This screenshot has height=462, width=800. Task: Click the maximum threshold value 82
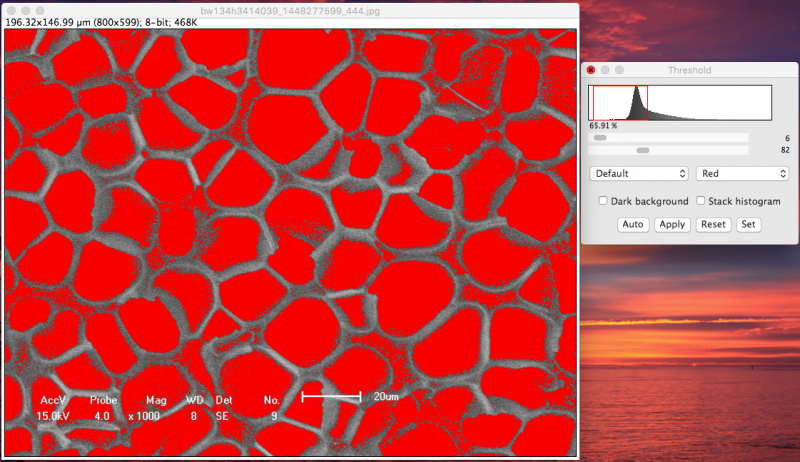pos(785,150)
